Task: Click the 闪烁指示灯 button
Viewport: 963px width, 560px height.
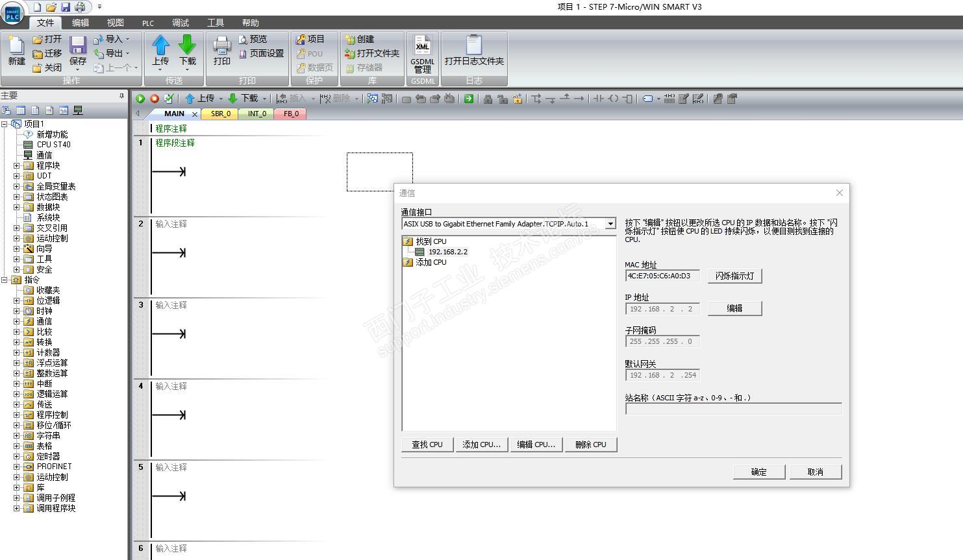Action: click(x=734, y=276)
